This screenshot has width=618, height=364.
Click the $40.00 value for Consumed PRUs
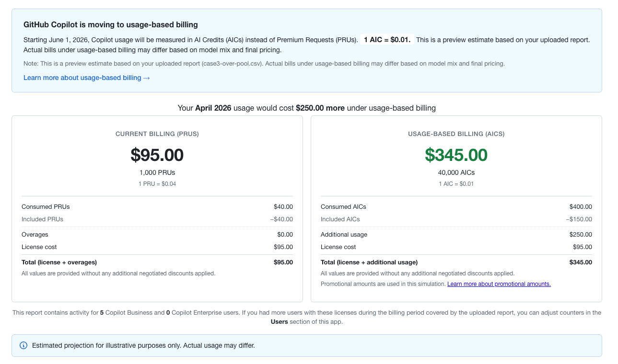(283, 207)
